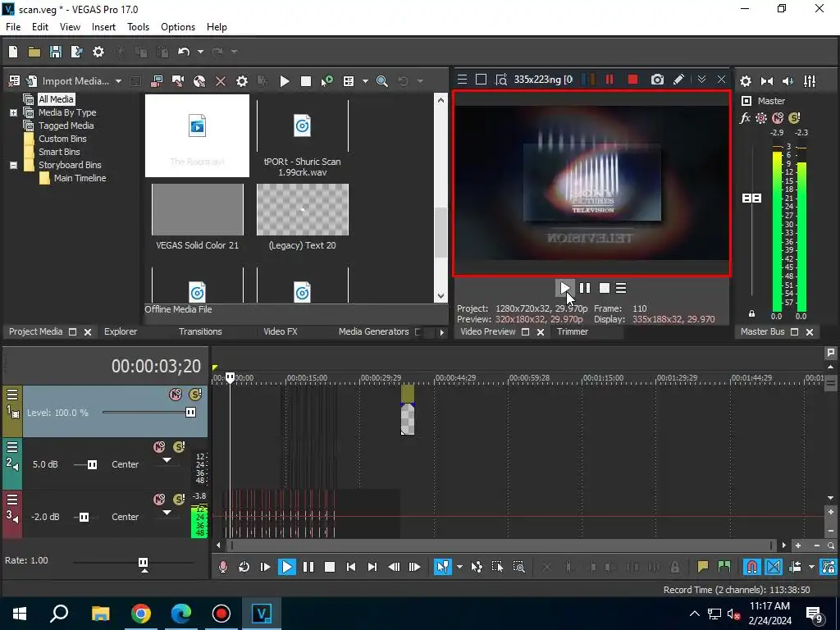Save the project with the floppy disk icon
This screenshot has width=840, height=630.
point(55,52)
